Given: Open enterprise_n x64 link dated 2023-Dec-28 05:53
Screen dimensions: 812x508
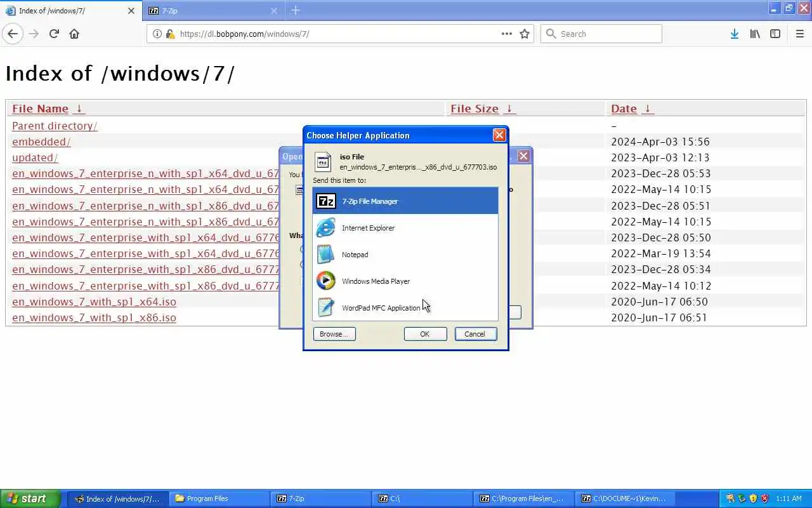Looking at the screenshot, I should [146, 173].
